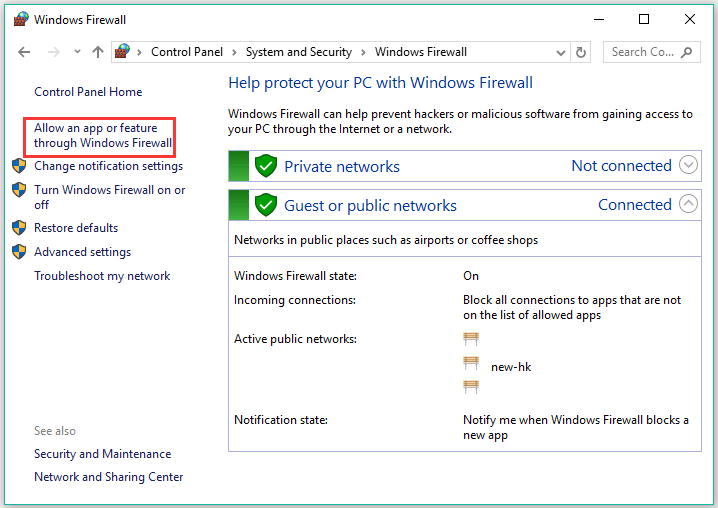718x508 pixels.
Task: Click the Notification state label
Action: click(x=281, y=420)
